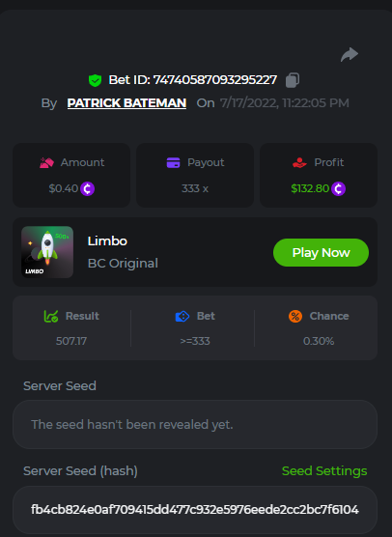Screen dimensions: 392x537
Task: Click the Limbo game title
Action: 107,241
